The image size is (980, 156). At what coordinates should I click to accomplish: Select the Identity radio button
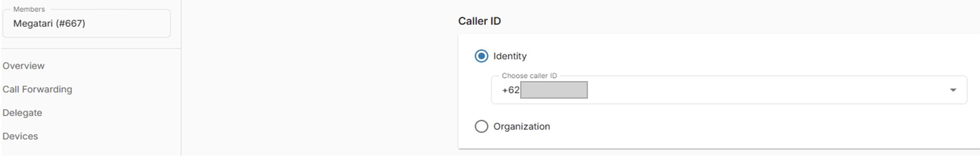(x=481, y=56)
